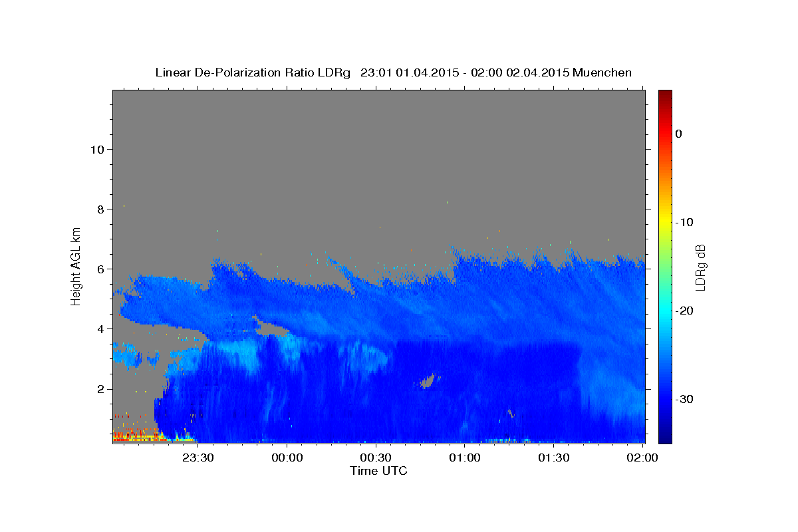Click the height axis label 6
This screenshot has width=798, height=532.
99,269
